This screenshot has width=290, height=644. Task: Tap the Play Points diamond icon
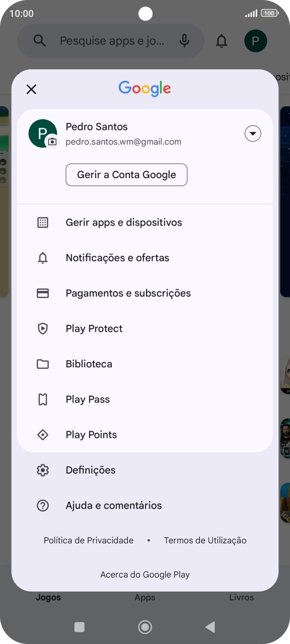(x=43, y=434)
